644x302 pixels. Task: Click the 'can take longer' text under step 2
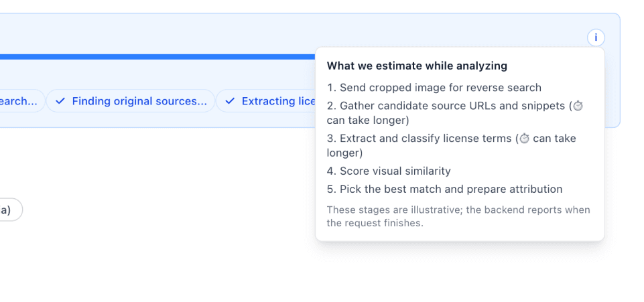click(368, 121)
